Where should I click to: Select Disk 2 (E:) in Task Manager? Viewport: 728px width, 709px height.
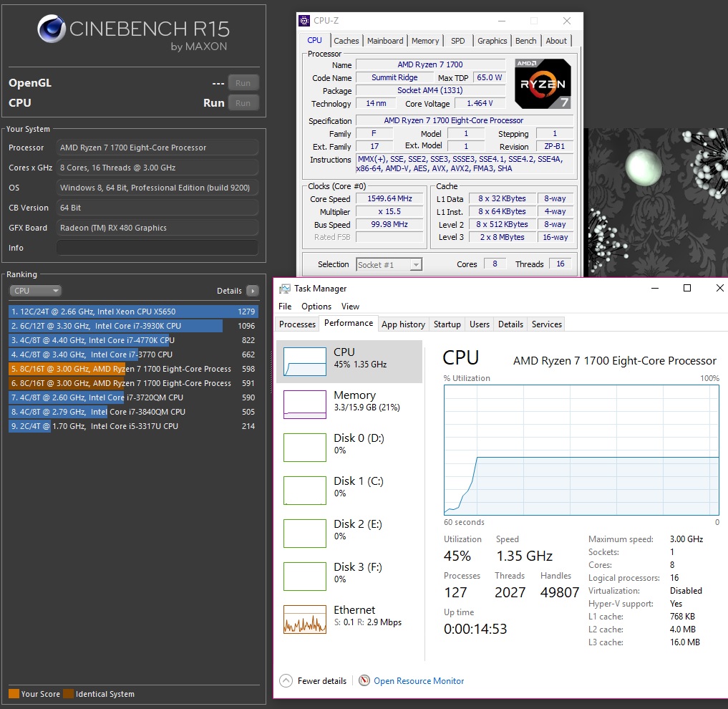point(349,533)
